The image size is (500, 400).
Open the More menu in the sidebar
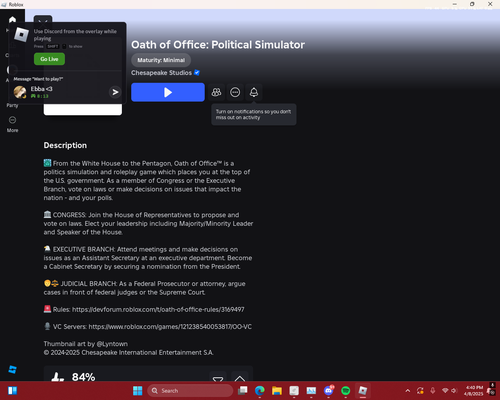12,124
